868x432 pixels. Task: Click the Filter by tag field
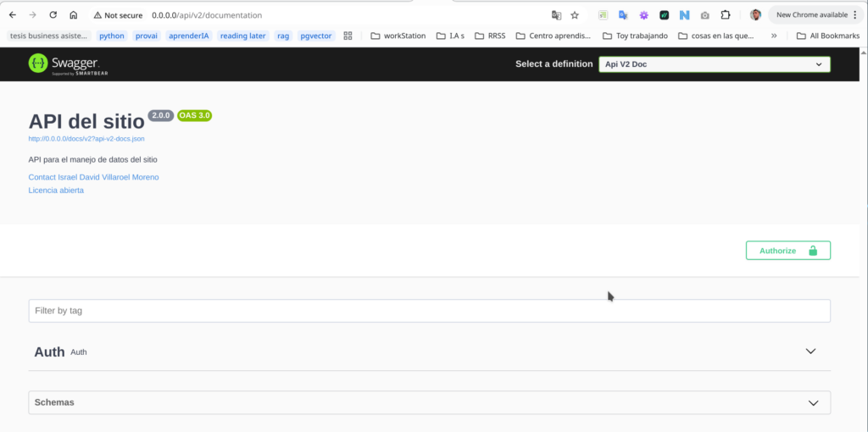pos(429,311)
